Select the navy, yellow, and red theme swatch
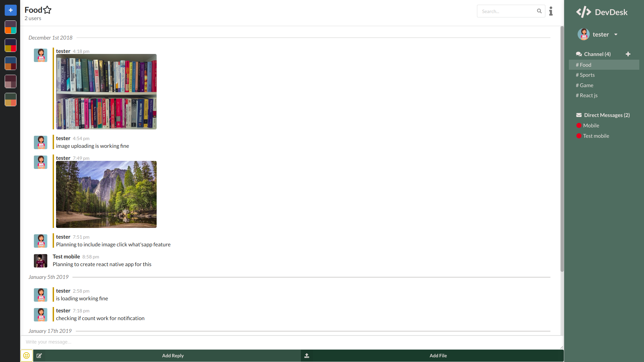 (x=10, y=45)
